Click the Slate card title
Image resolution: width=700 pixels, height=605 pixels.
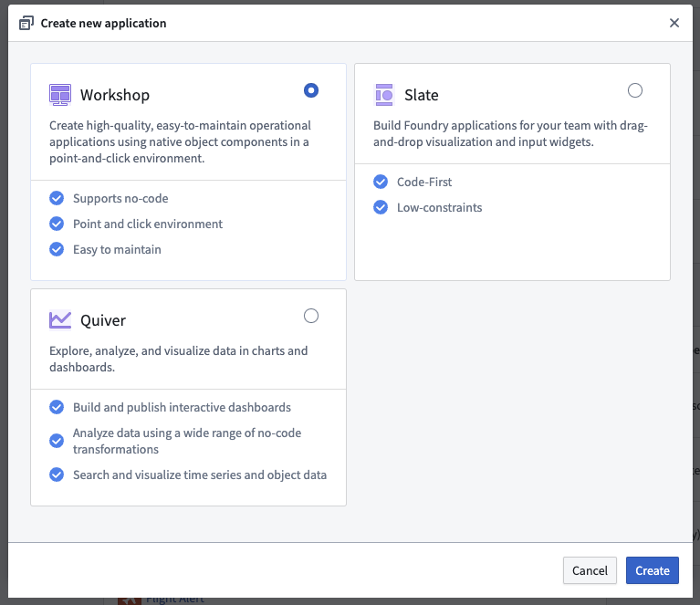[x=421, y=95]
